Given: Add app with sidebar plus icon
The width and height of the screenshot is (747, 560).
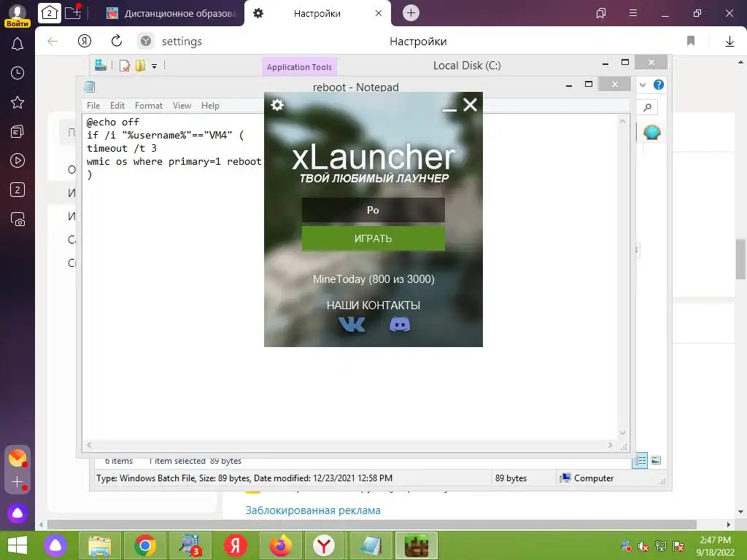Looking at the screenshot, I should (x=18, y=482).
